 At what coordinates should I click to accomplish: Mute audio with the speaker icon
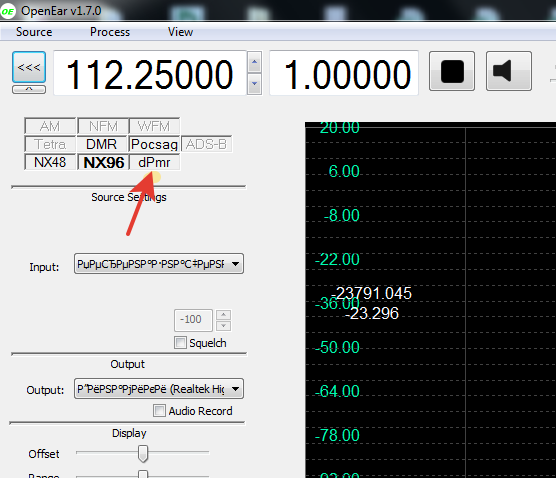click(x=508, y=71)
